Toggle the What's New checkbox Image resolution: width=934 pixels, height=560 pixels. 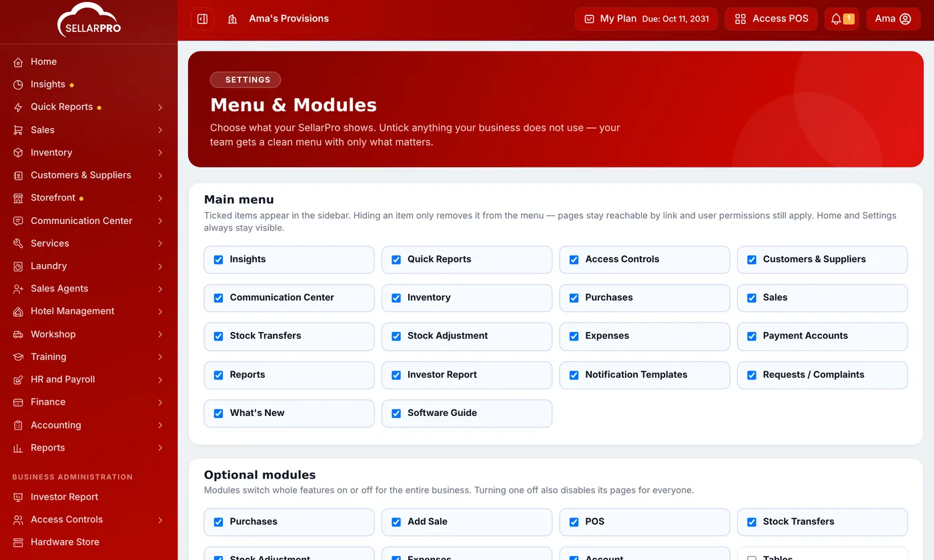[218, 413]
